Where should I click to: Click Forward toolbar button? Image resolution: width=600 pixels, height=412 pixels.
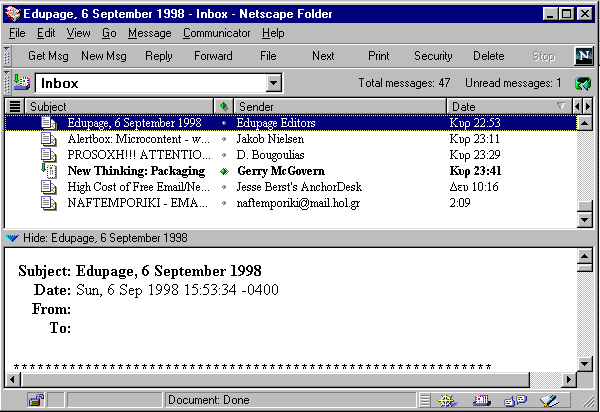pyautogui.click(x=213, y=56)
